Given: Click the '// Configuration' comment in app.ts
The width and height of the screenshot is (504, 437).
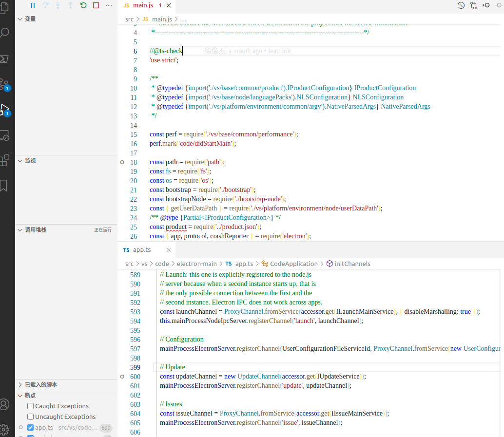Looking at the screenshot, I should [x=182, y=339].
